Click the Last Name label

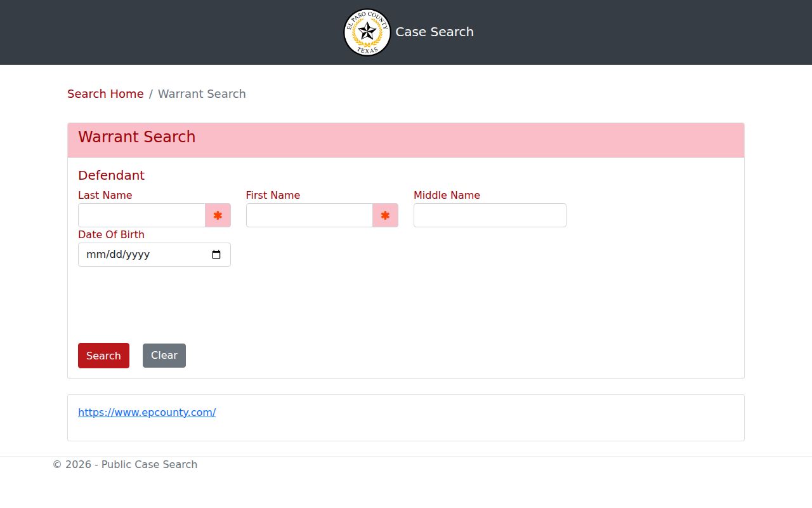point(105,195)
